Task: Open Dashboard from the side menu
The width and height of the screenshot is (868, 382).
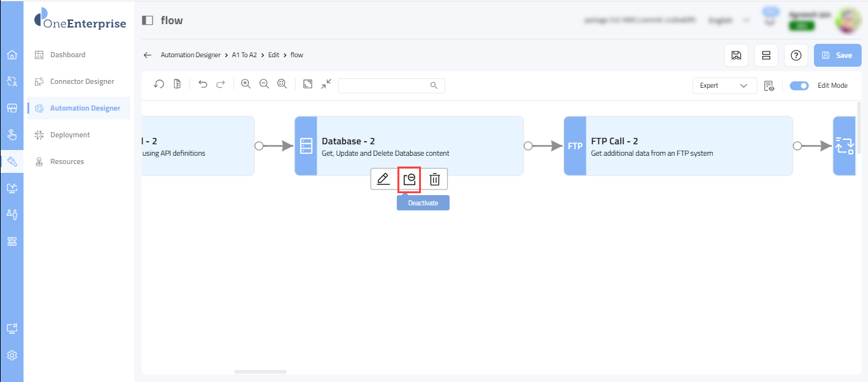Action: point(67,55)
